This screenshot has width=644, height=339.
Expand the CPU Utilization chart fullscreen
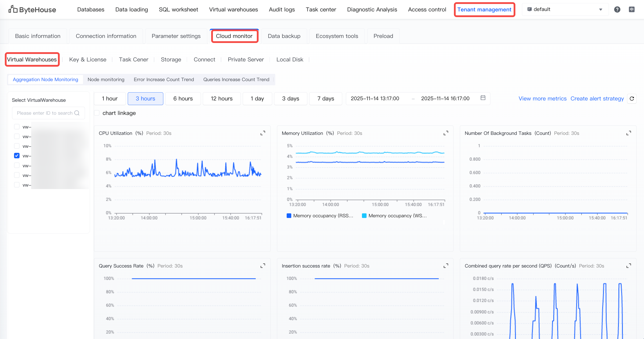[263, 133]
